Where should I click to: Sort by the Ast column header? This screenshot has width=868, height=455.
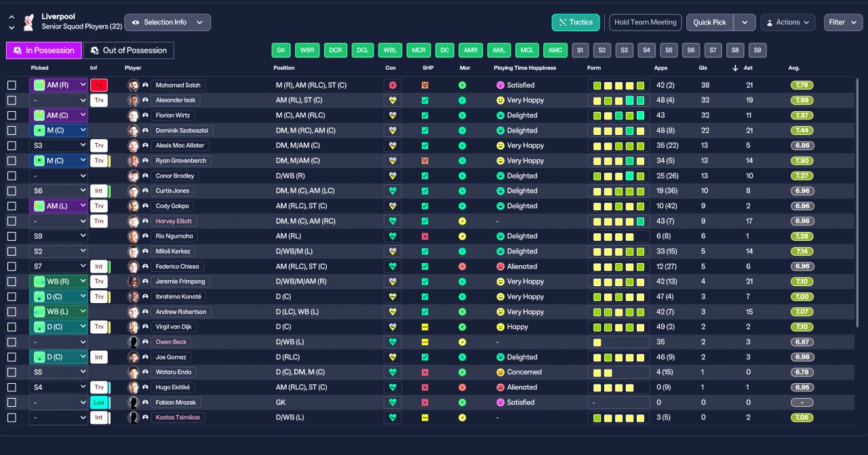pyautogui.click(x=749, y=68)
